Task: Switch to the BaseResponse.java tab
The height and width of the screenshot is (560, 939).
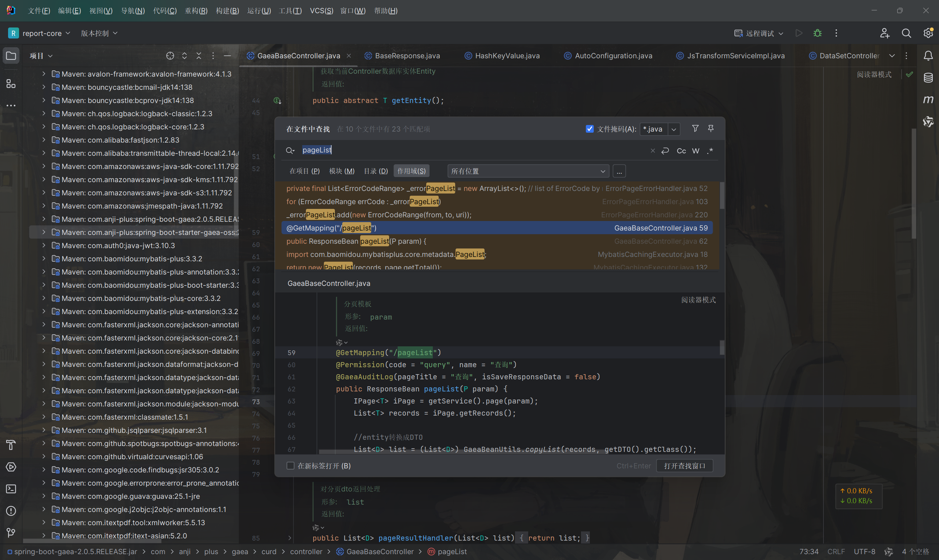Action: [402, 56]
